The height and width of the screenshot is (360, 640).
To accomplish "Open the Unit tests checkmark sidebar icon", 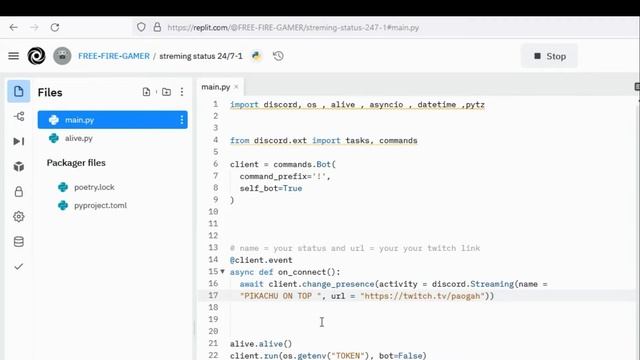I will 19,267.
